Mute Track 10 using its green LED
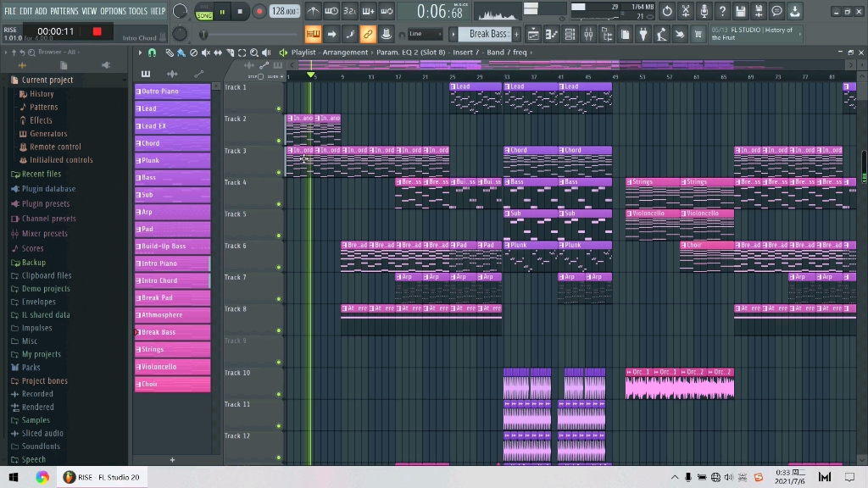This screenshot has width=868, height=488. click(278, 395)
